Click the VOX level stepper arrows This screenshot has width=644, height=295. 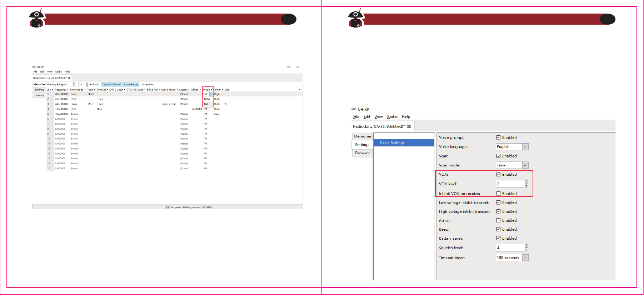(526, 184)
